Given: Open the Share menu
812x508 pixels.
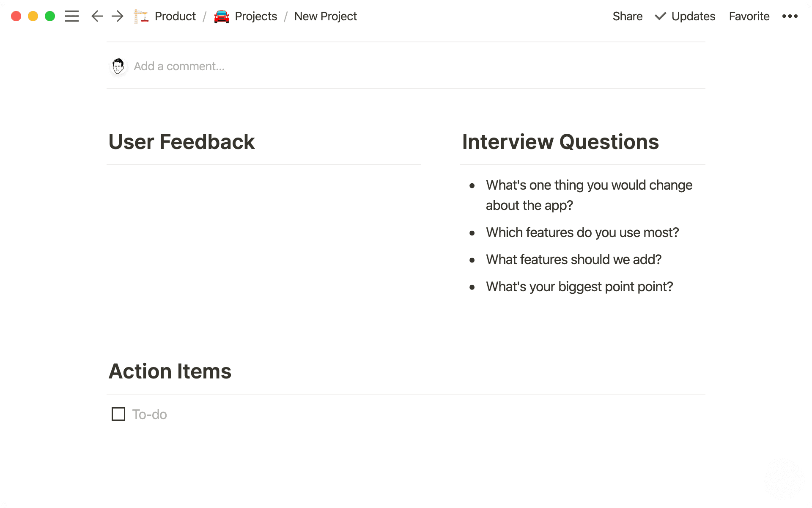Looking at the screenshot, I should tap(627, 16).
